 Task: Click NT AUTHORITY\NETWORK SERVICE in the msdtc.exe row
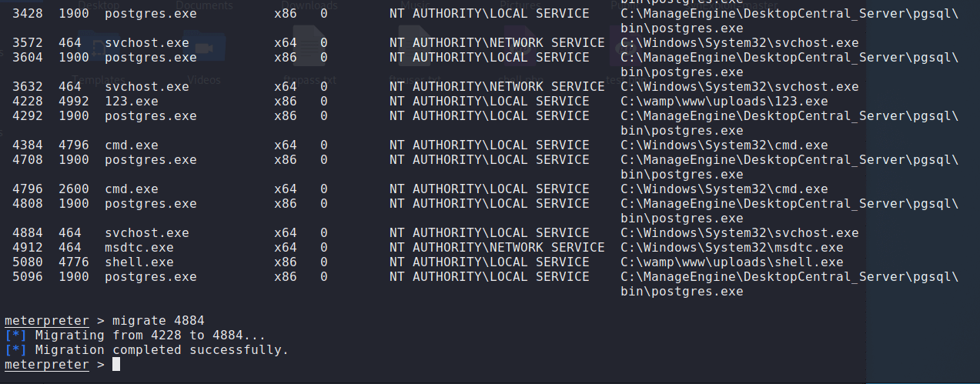497,248
